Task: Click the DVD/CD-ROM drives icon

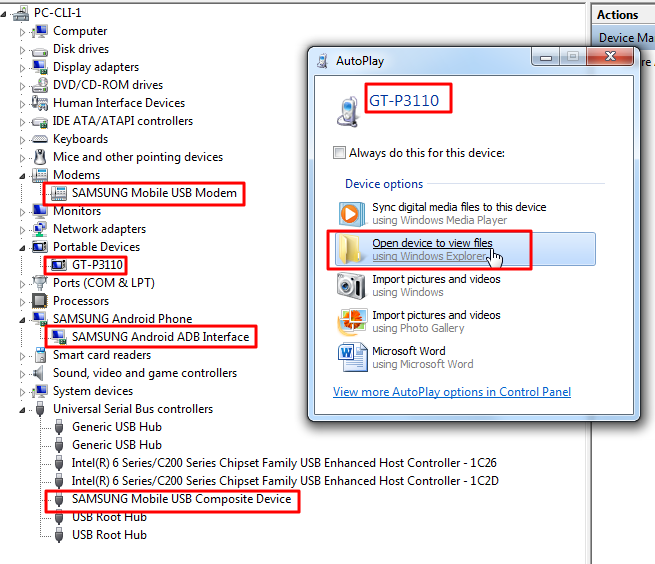Action: pyautogui.click(x=41, y=85)
